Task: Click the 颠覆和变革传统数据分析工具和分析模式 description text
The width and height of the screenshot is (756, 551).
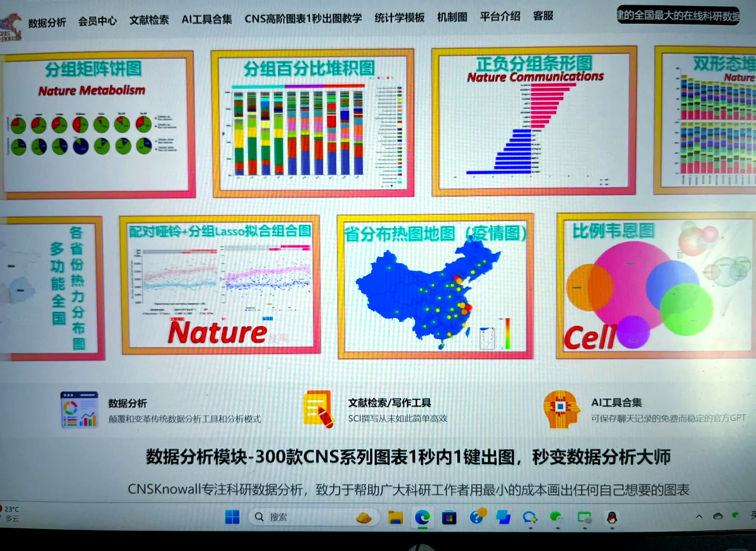Action: click(x=185, y=419)
